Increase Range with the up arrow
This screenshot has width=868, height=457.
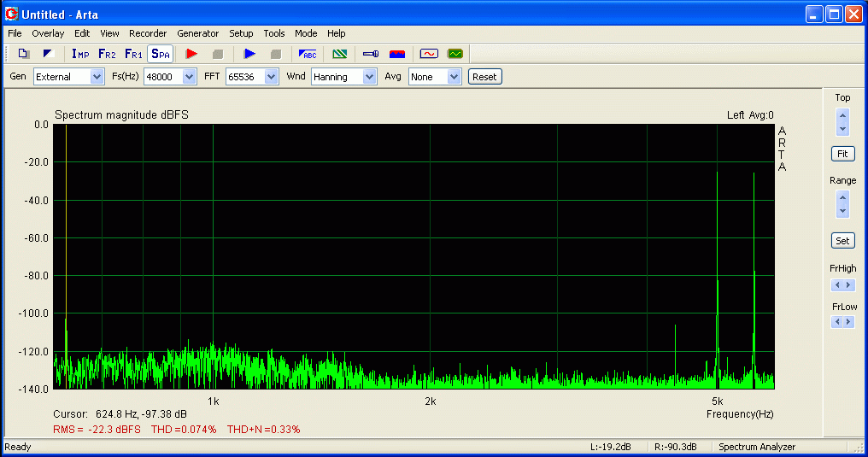[842, 197]
